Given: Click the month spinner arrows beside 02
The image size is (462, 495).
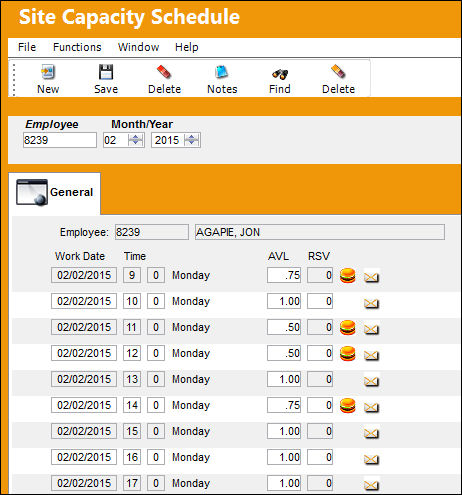Looking at the screenshot, I should [135, 140].
